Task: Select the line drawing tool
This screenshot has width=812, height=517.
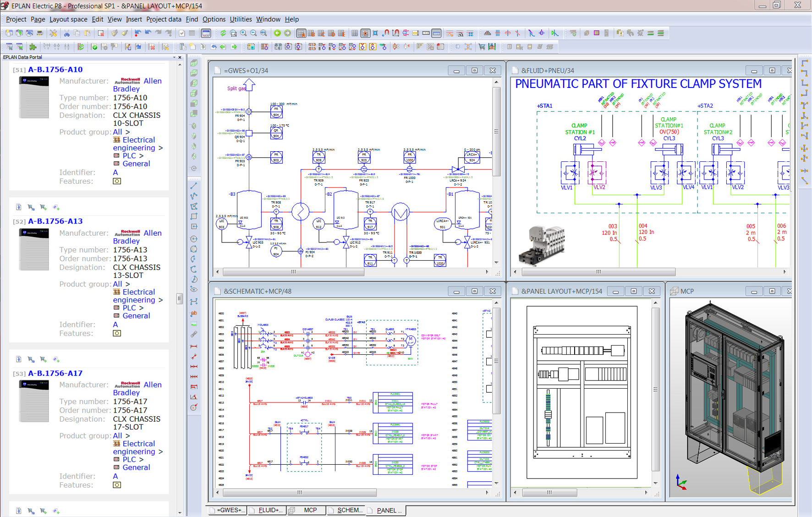Action: (194, 186)
